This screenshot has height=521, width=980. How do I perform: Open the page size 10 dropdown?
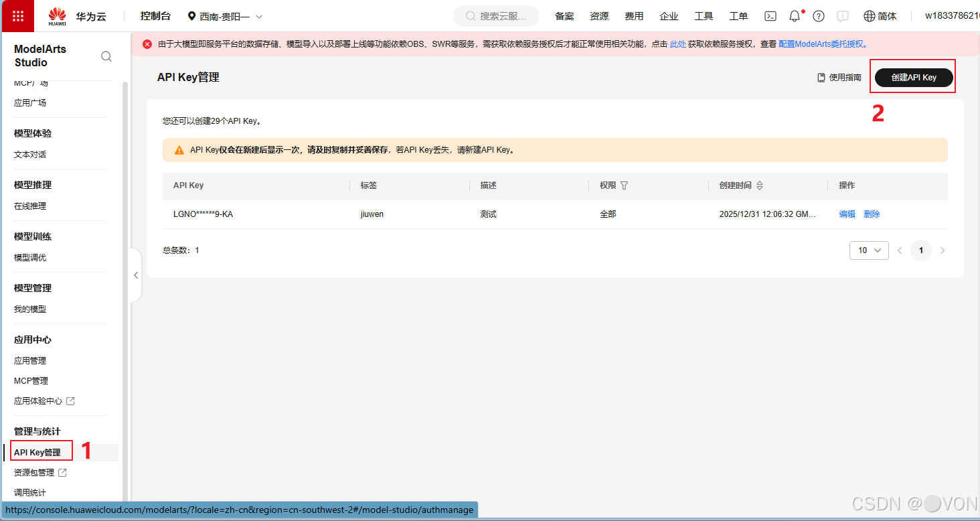868,250
